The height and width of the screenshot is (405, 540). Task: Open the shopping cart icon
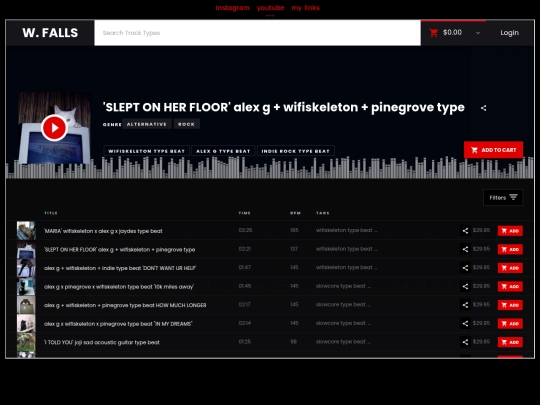[x=434, y=33]
